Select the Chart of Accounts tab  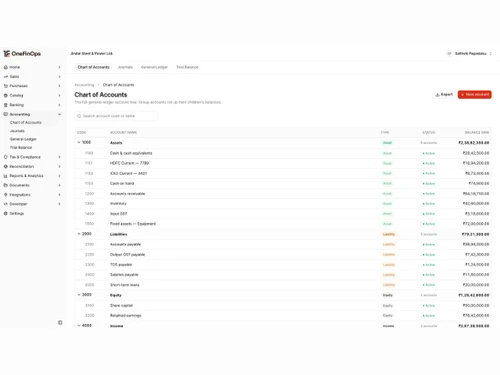click(93, 67)
